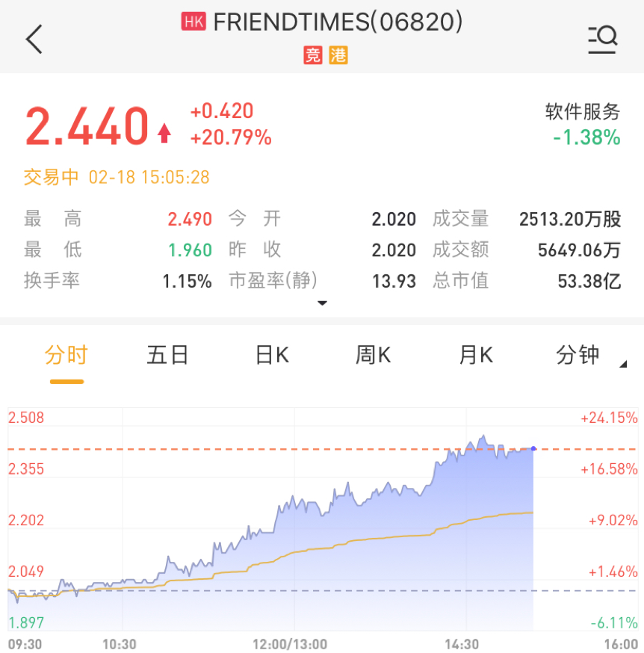Select the 日K chart tab
The image size is (644, 653).
point(272,355)
